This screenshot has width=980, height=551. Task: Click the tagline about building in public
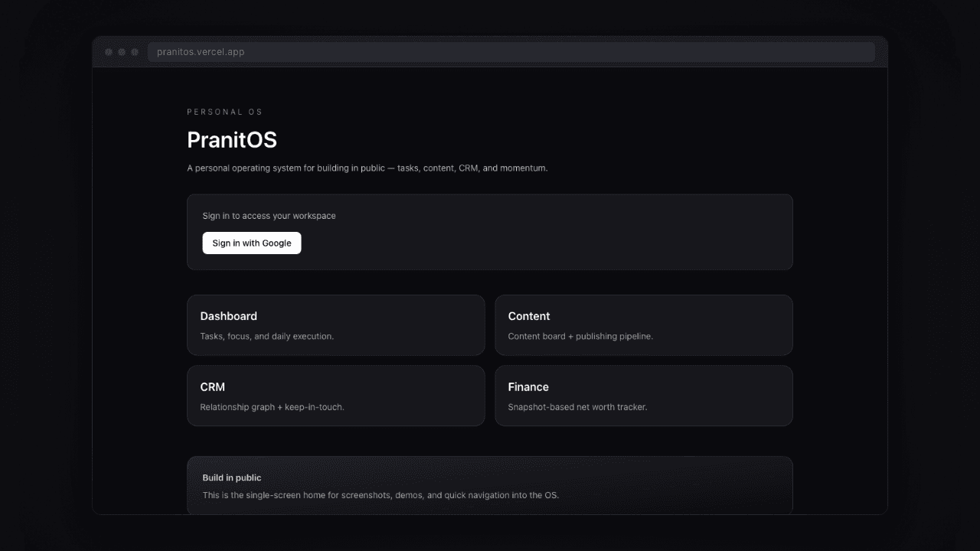367,168
